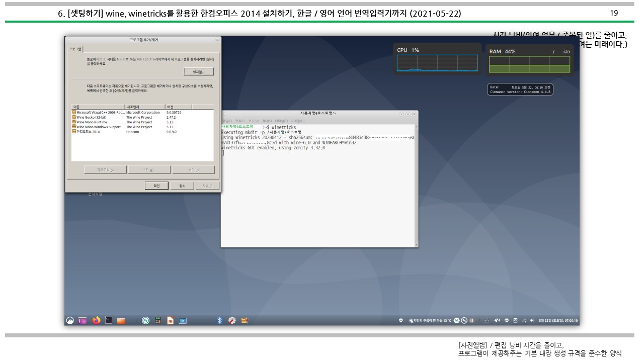Open Bluetooth manager in taskbar
The image size is (644, 362).
click(219, 320)
